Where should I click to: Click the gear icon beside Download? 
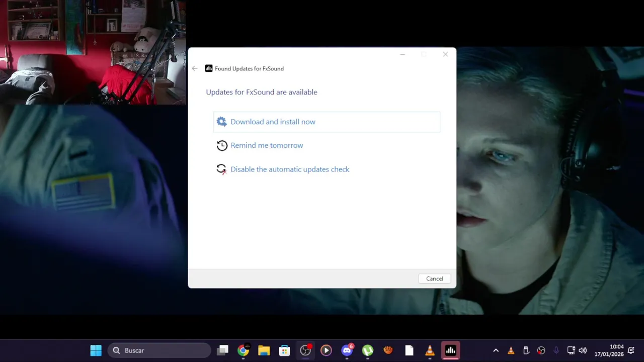[221, 122]
